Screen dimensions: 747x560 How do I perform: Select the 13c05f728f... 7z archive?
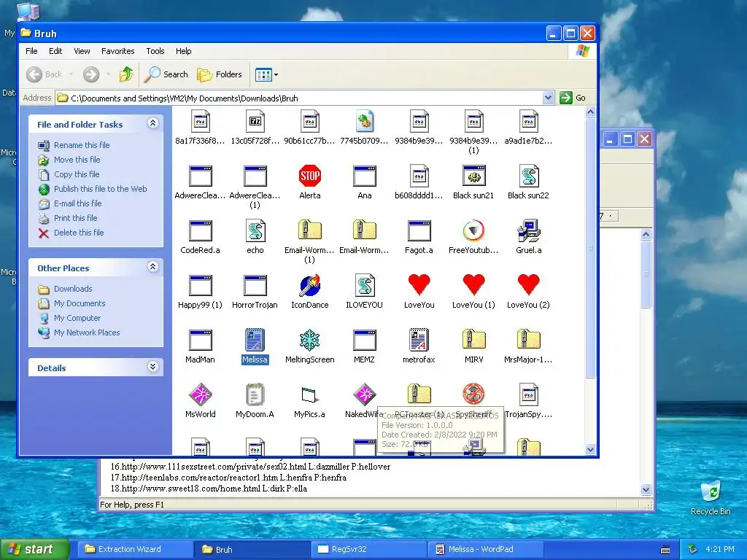click(x=255, y=122)
